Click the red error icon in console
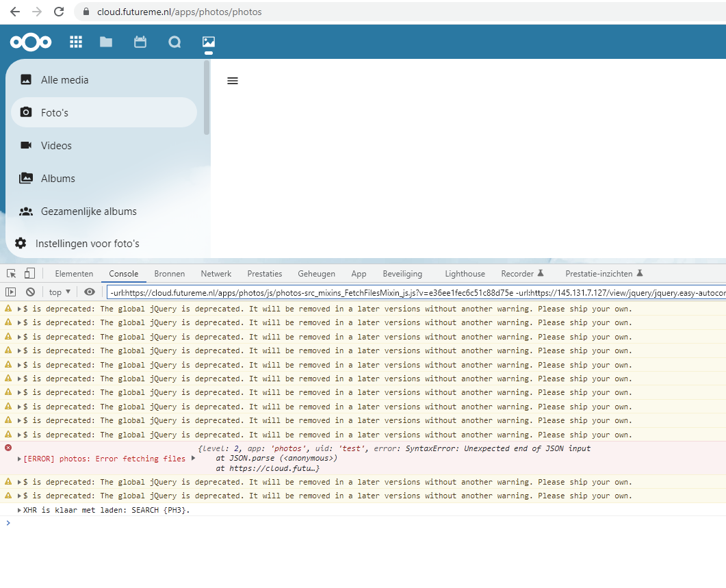 [8, 448]
